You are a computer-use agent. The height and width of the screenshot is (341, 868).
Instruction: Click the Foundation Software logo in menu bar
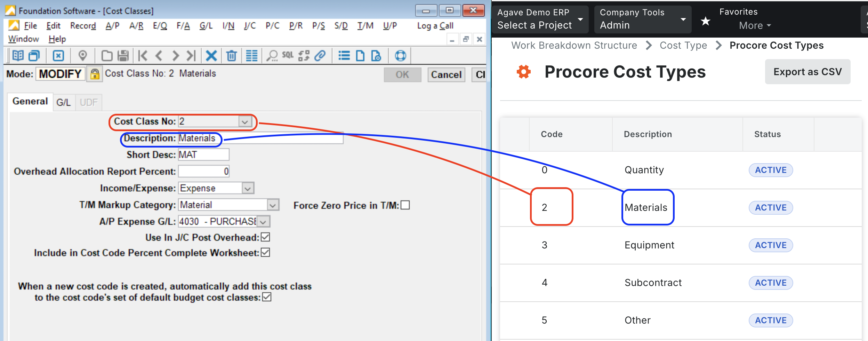[14, 25]
